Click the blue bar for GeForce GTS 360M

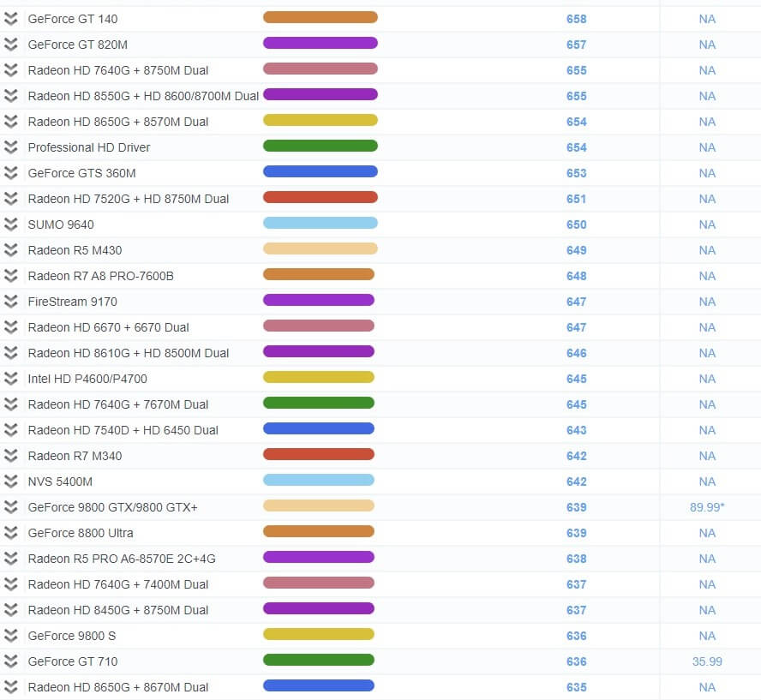(x=321, y=171)
